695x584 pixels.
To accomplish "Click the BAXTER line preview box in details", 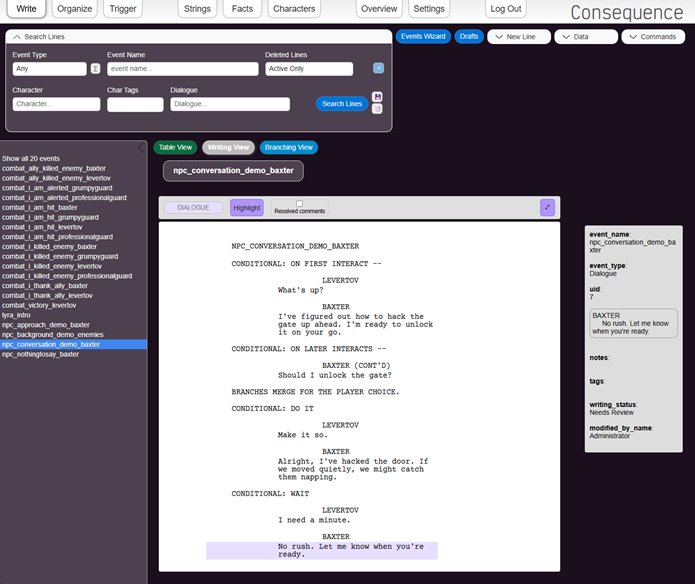I will coord(633,323).
